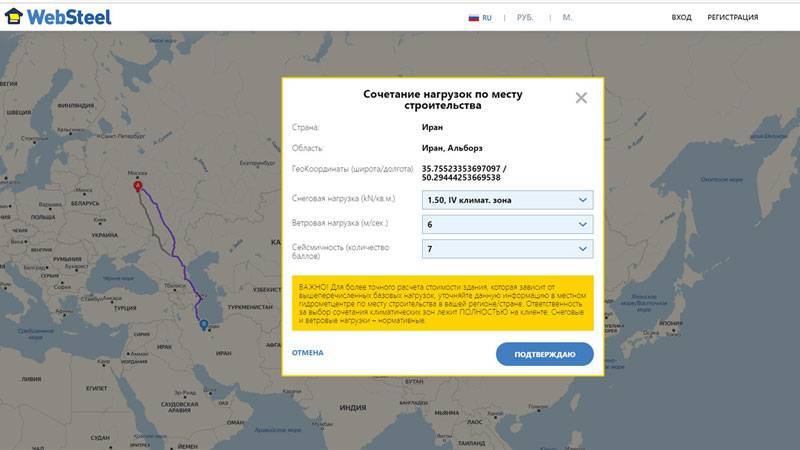This screenshot has height=450, width=800.
Task: Click the country value Иран
Action: pos(432,127)
